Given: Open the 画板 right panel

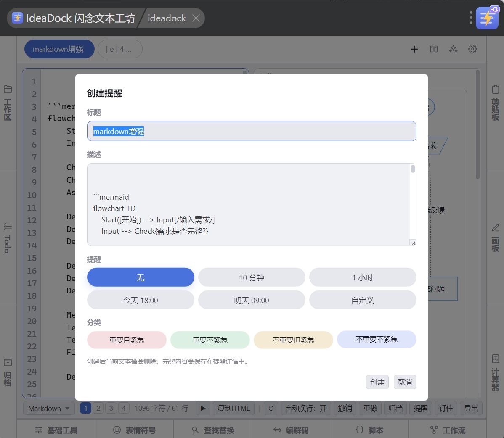Looking at the screenshot, I should [495, 237].
